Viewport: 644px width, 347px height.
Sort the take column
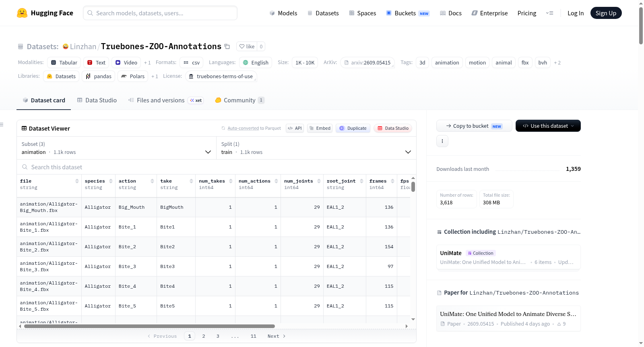click(191, 181)
